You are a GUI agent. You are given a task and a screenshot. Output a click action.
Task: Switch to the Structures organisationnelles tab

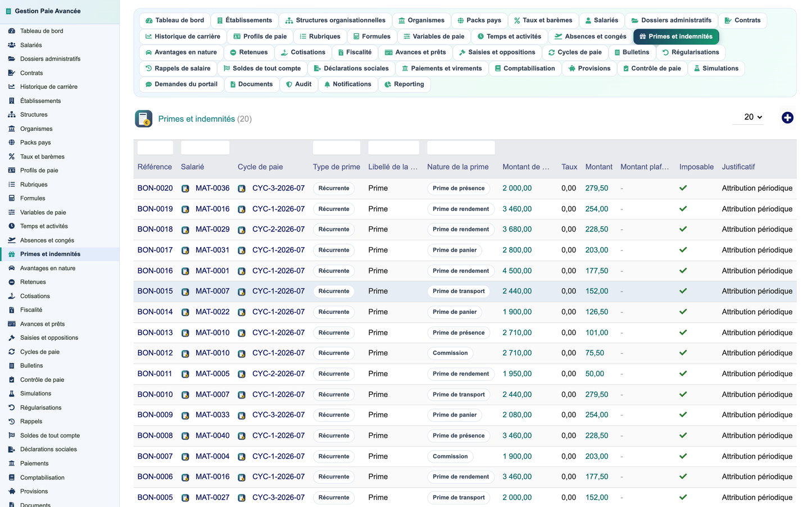pos(335,20)
